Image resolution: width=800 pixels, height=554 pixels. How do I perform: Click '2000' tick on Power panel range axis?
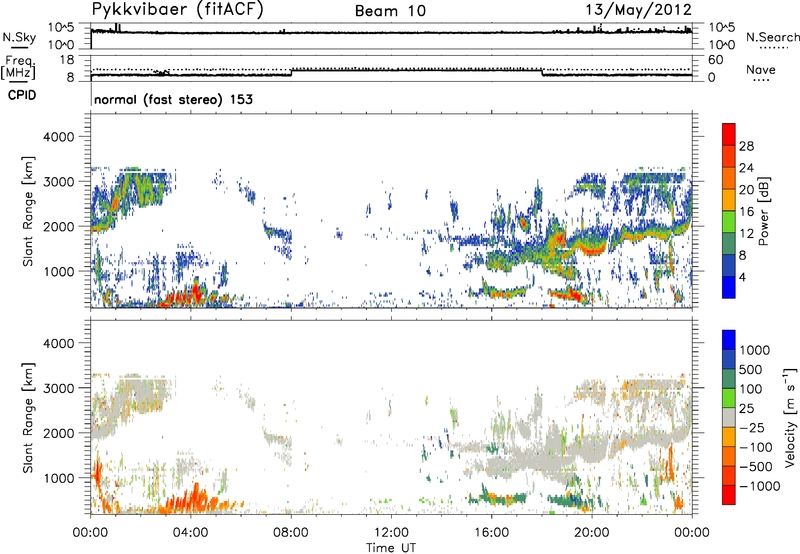pyautogui.click(x=58, y=227)
